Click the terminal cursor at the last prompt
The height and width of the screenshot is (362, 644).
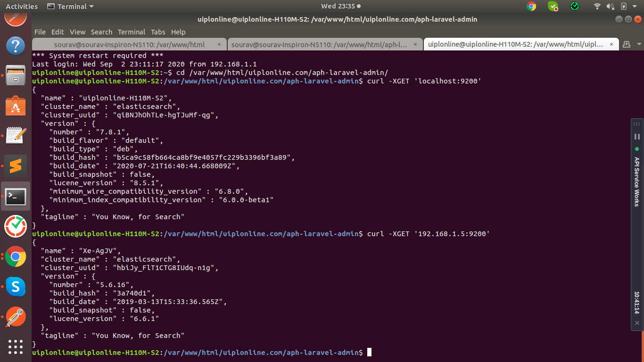coord(369,352)
